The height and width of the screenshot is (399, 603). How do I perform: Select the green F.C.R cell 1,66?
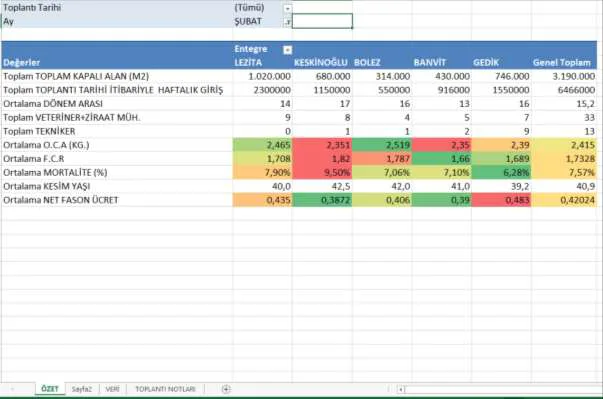tap(441, 159)
